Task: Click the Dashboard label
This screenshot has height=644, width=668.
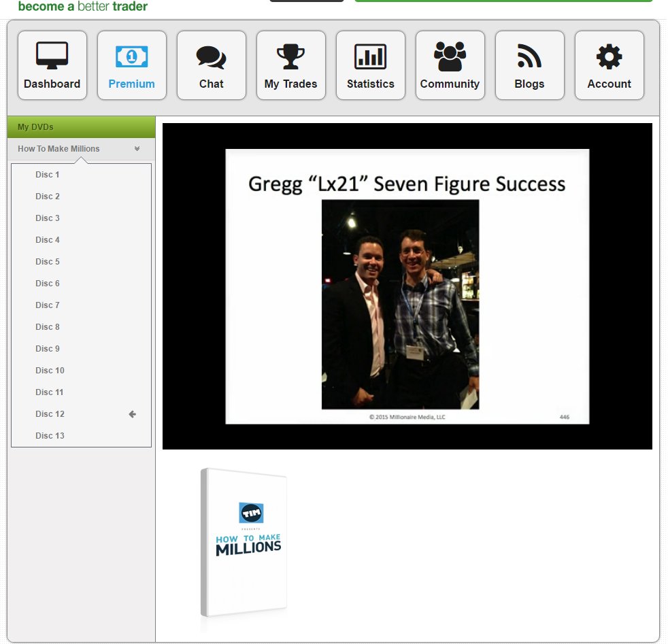Action: click(x=52, y=84)
